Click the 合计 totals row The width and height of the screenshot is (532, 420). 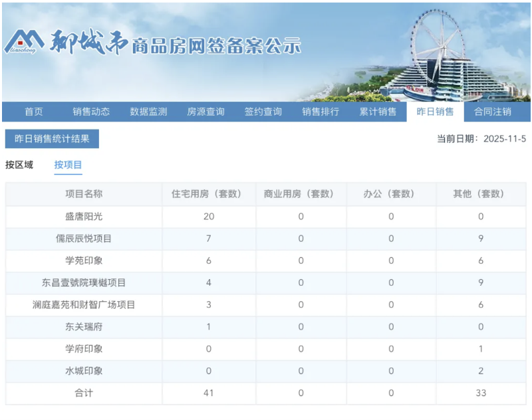point(83,393)
